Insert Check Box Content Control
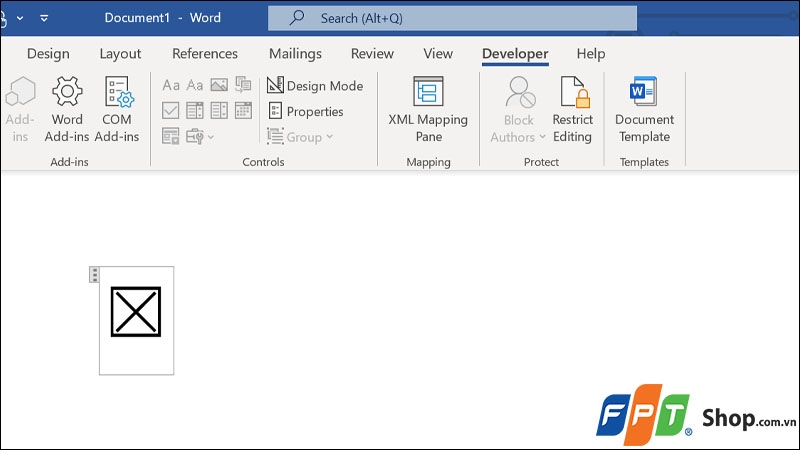The image size is (800, 450). coord(170,110)
